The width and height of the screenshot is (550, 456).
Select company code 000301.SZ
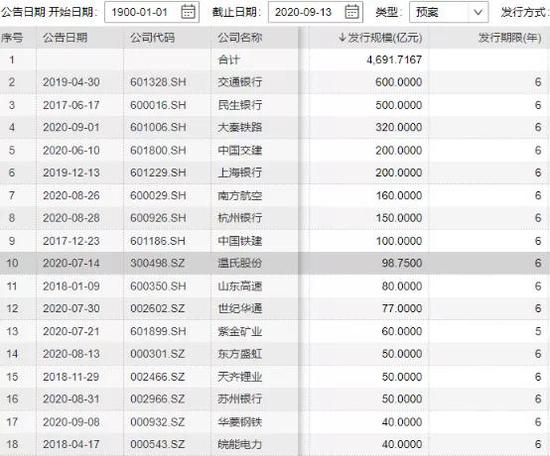(x=157, y=354)
